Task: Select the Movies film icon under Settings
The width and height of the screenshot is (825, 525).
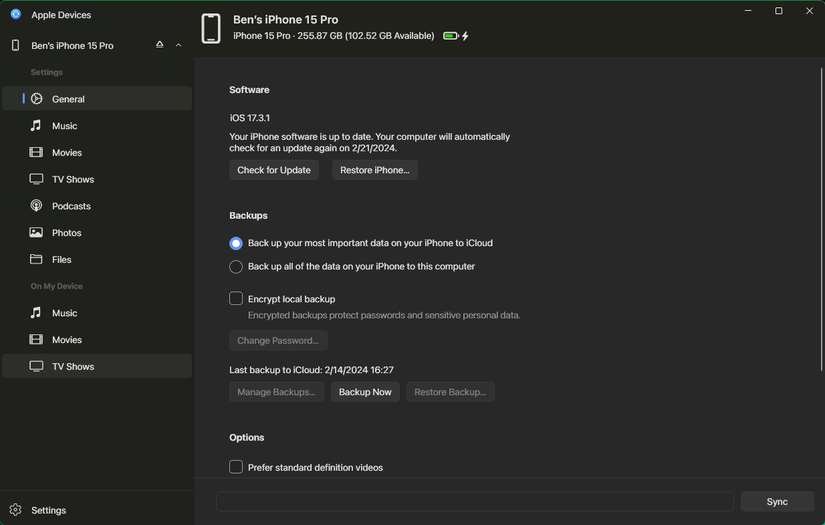Action: pos(37,153)
